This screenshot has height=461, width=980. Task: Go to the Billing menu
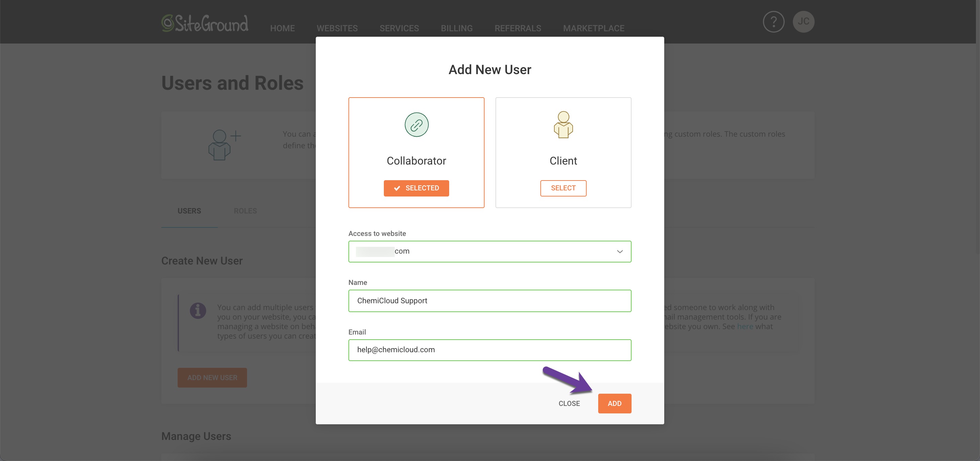(456, 28)
